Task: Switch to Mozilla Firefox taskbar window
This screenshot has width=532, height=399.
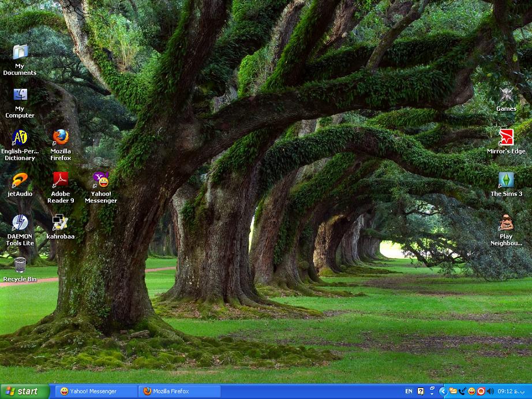Action: pyautogui.click(x=179, y=392)
